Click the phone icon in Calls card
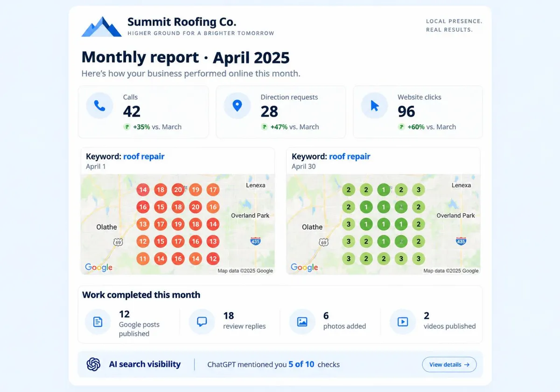 [x=99, y=105]
